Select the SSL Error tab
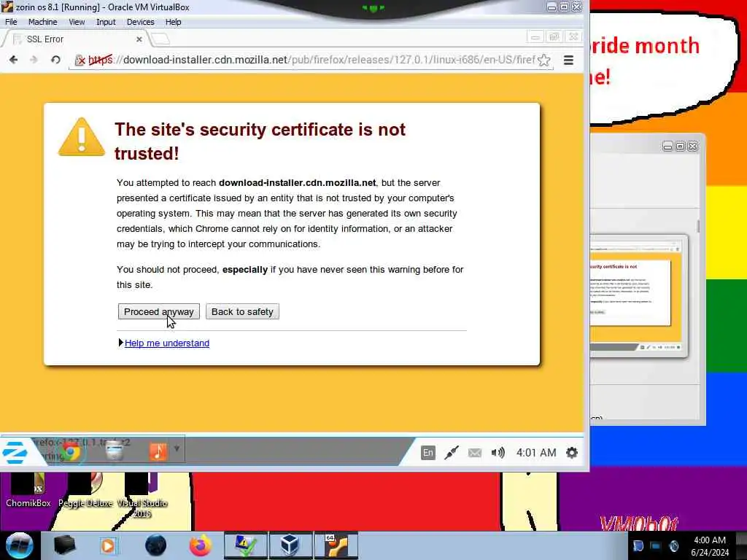The width and height of the screenshot is (747, 560). pos(76,39)
